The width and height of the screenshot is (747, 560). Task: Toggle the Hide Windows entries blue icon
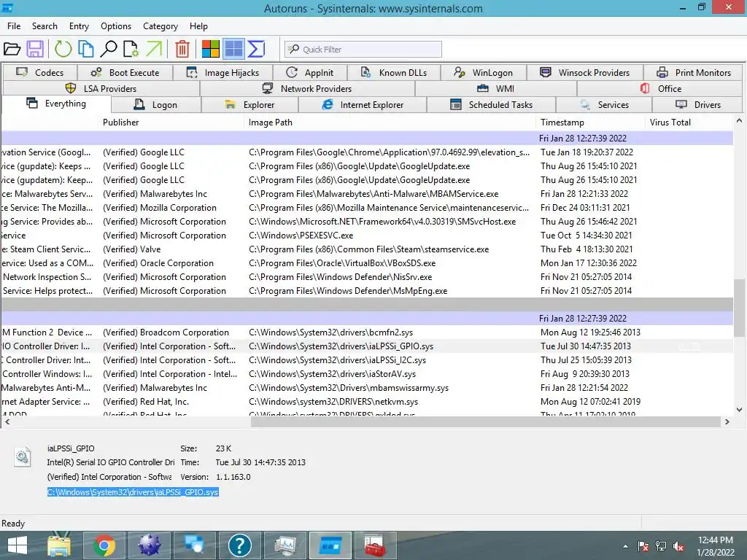tap(233, 49)
